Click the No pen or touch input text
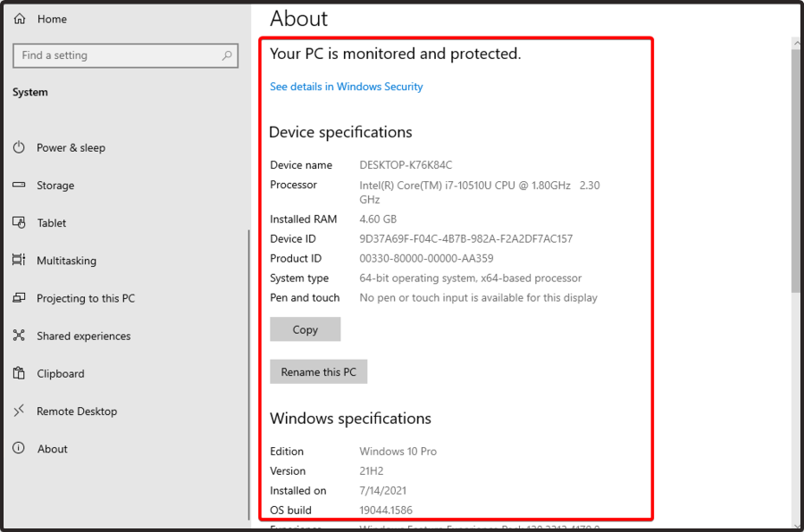The image size is (804, 532). (x=479, y=298)
